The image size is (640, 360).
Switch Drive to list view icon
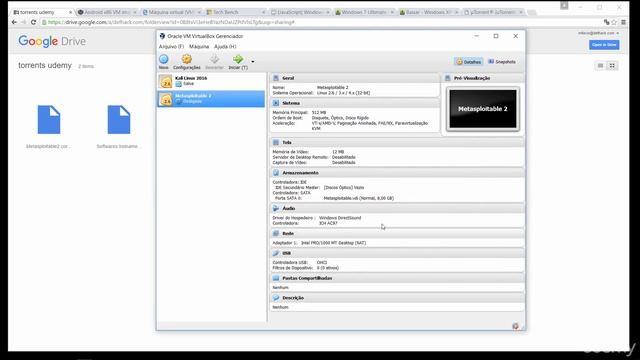(x=600, y=66)
